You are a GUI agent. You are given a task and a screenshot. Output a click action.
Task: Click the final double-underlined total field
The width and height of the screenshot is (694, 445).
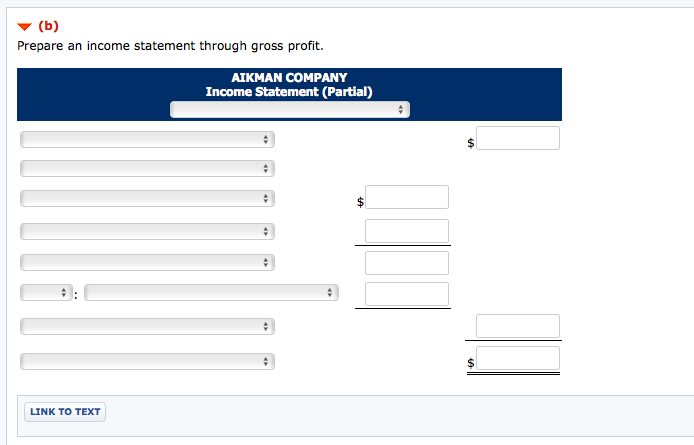[x=518, y=358]
